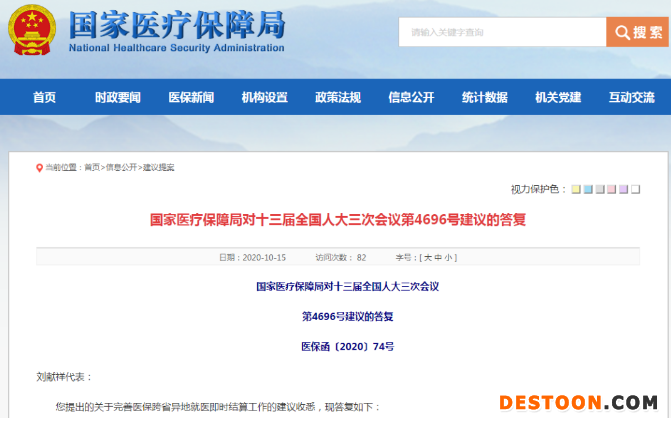Open the 首页 navigation menu item
Viewport: 671px width, 425px height.
pos(44,97)
